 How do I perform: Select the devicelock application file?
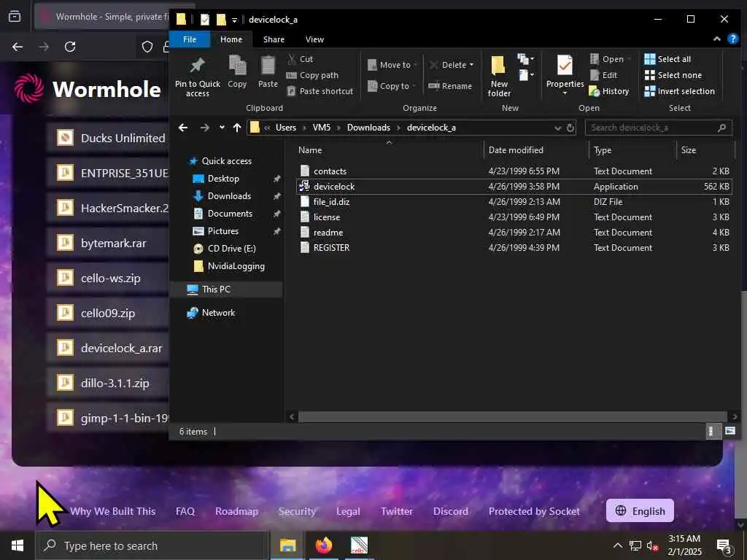coord(514,186)
